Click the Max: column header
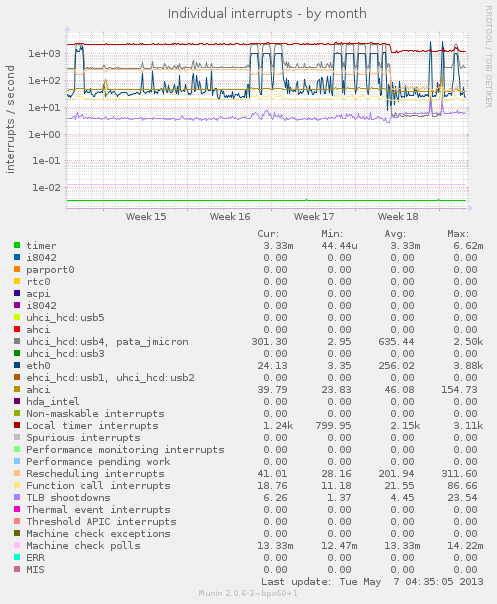 (x=458, y=234)
